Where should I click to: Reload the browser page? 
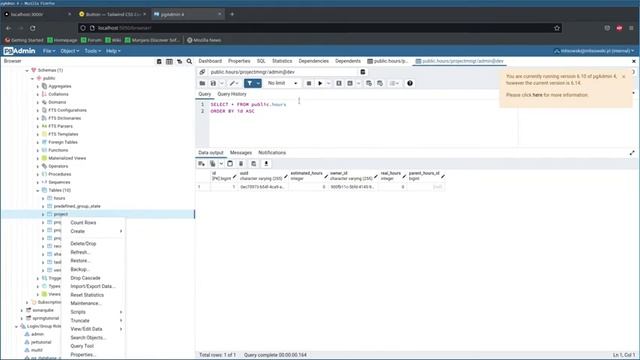[x=33, y=28]
